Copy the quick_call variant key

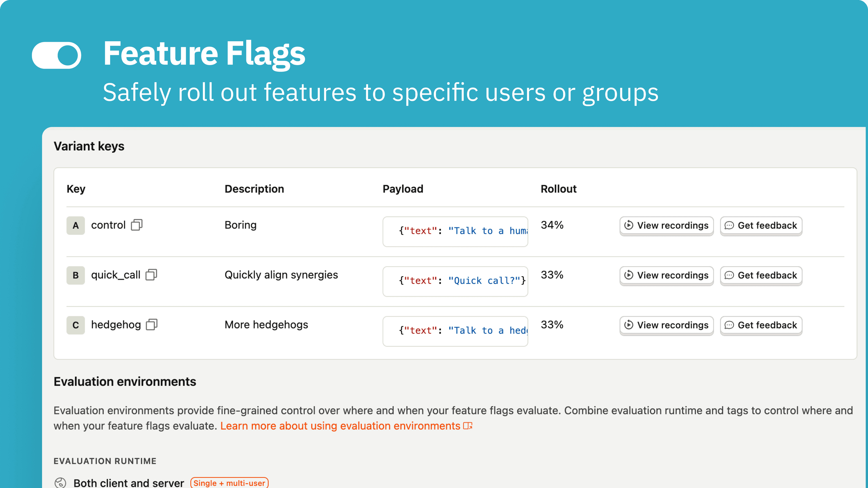151,275
